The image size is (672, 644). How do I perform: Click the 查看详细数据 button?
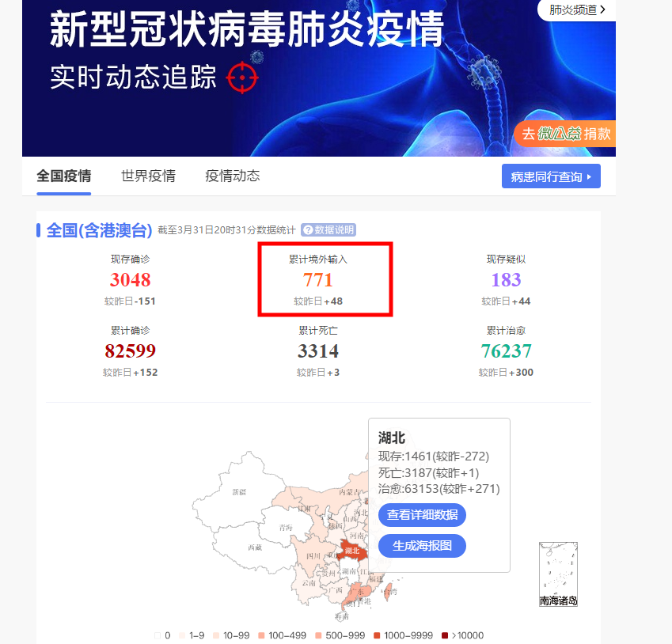tap(422, 514)
